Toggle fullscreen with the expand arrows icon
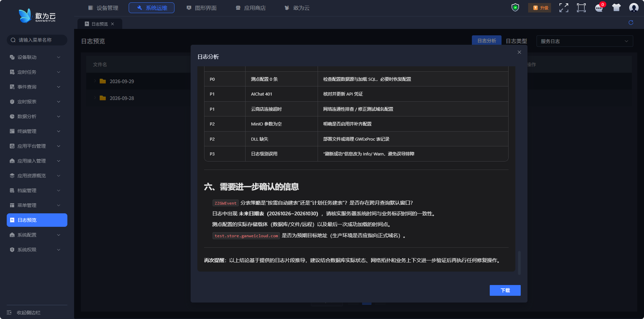Screen dimensions: 644x319 point(564,8)
